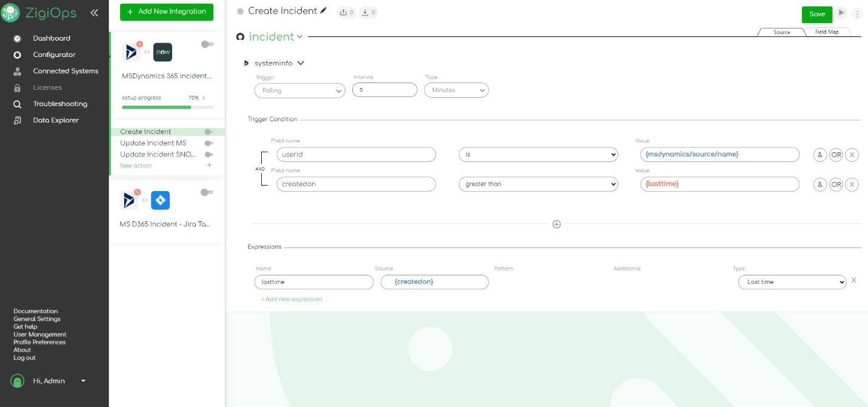Open Connected Systems from the sidebar
The image size is (868, 407).
[65, 71]
